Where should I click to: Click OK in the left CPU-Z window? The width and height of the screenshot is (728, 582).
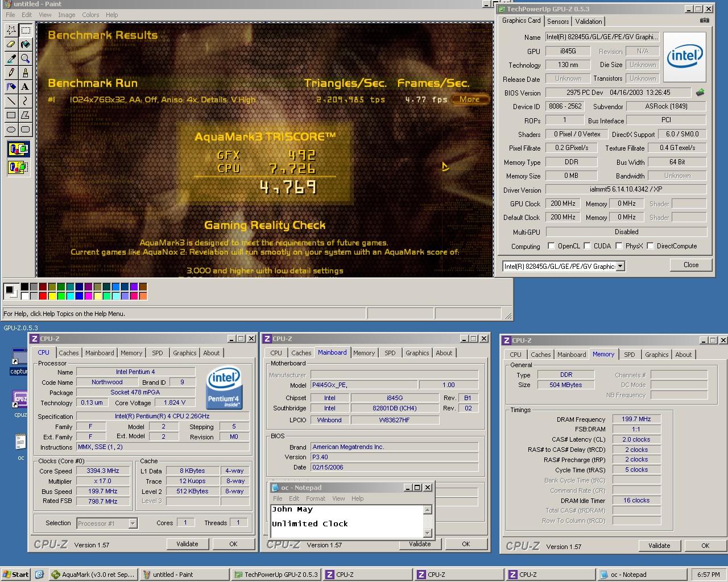point(233,544)
